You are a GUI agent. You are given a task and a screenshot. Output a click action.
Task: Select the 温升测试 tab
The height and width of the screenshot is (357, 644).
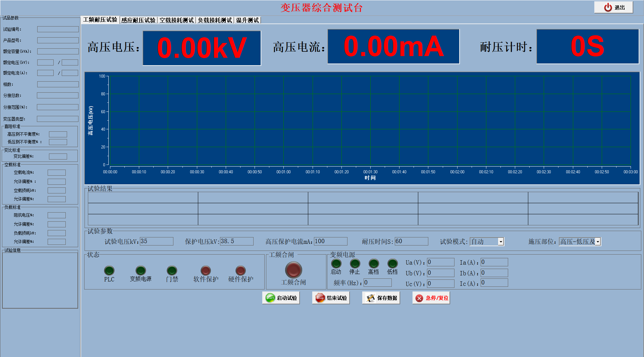[x=247, y=20]
